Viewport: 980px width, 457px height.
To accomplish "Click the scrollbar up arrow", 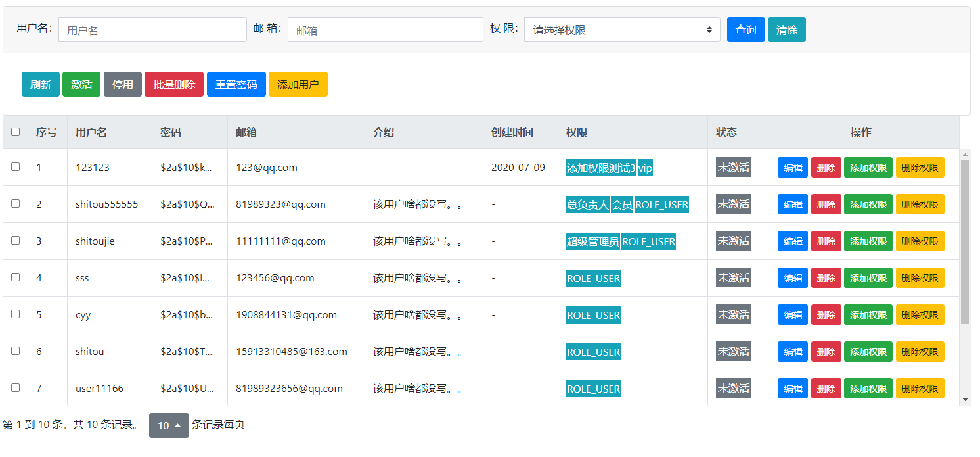I will click(965, 155).
